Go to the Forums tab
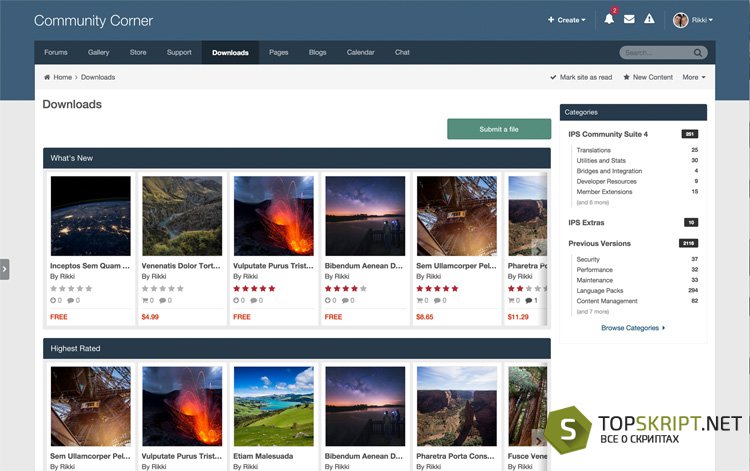Image resolution: width=750 pixels, height=471 pixels. (56, 52)
